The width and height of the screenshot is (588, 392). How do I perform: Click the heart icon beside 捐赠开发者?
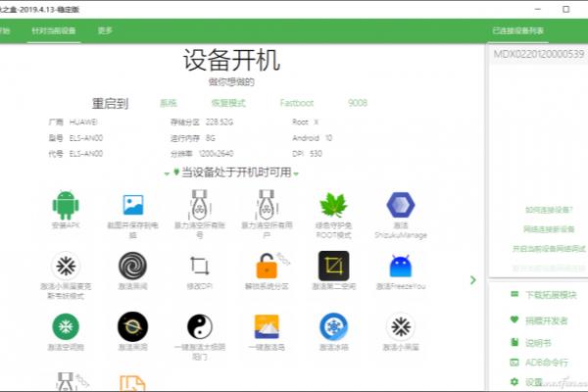tap(514, 319)
